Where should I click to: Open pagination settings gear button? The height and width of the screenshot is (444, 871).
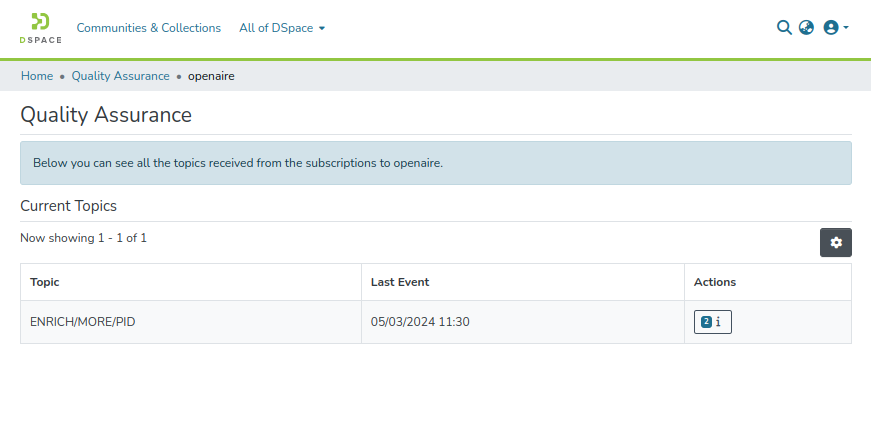tap(835, 242)
